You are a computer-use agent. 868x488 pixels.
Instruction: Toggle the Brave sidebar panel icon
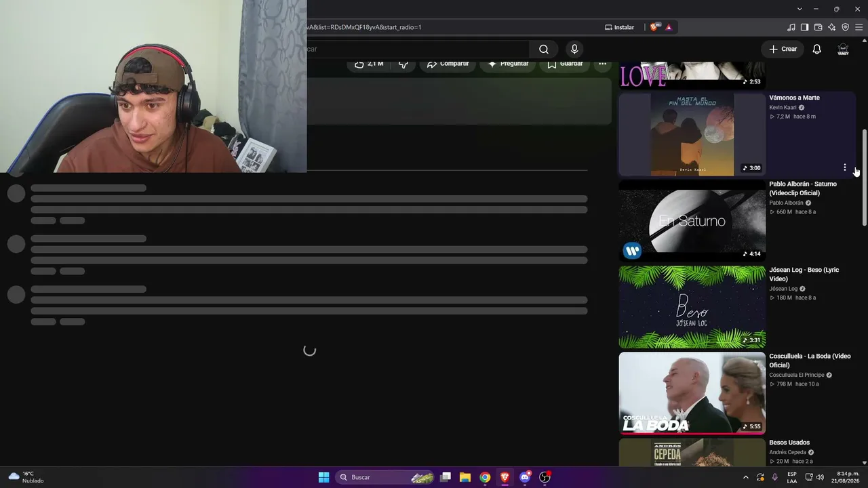805,27
